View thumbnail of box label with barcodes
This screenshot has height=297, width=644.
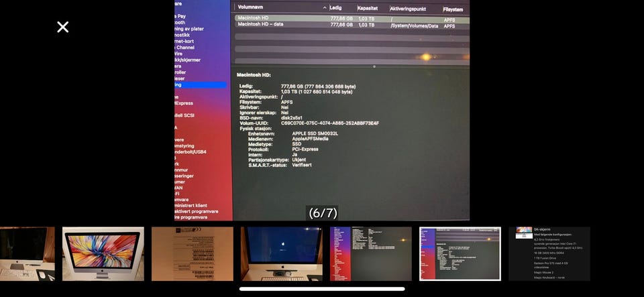click(x=193, y=254)
